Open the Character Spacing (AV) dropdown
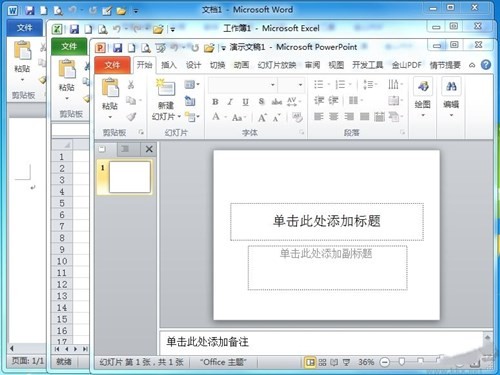The width and height of the screenshot is (500, 375). pos(294,101)
